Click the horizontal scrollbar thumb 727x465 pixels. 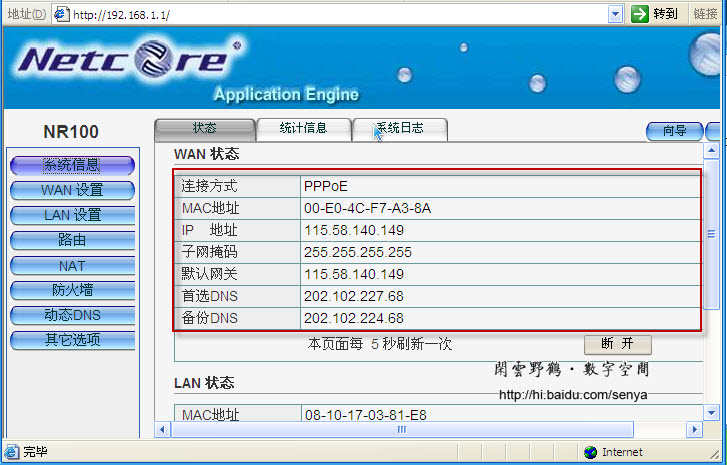[402, 429]
